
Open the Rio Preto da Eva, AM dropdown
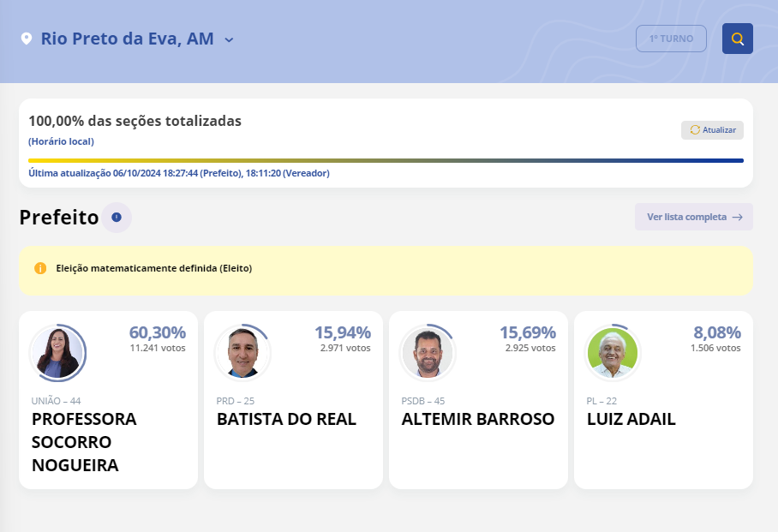tap(128, 39)
